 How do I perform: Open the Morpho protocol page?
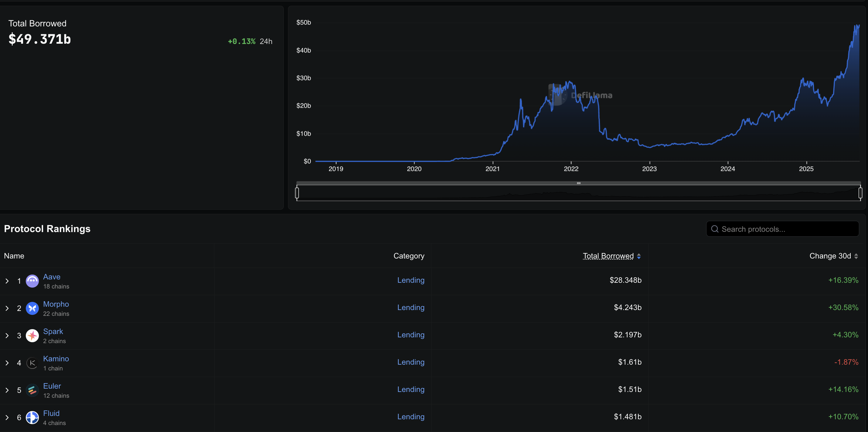[56, 304]
